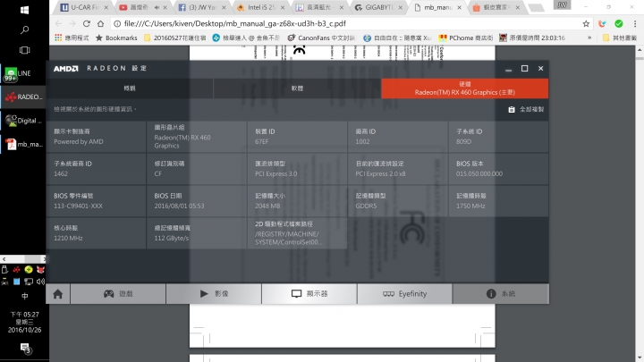Open Task View on the taskbar

(x=24, y=50)
